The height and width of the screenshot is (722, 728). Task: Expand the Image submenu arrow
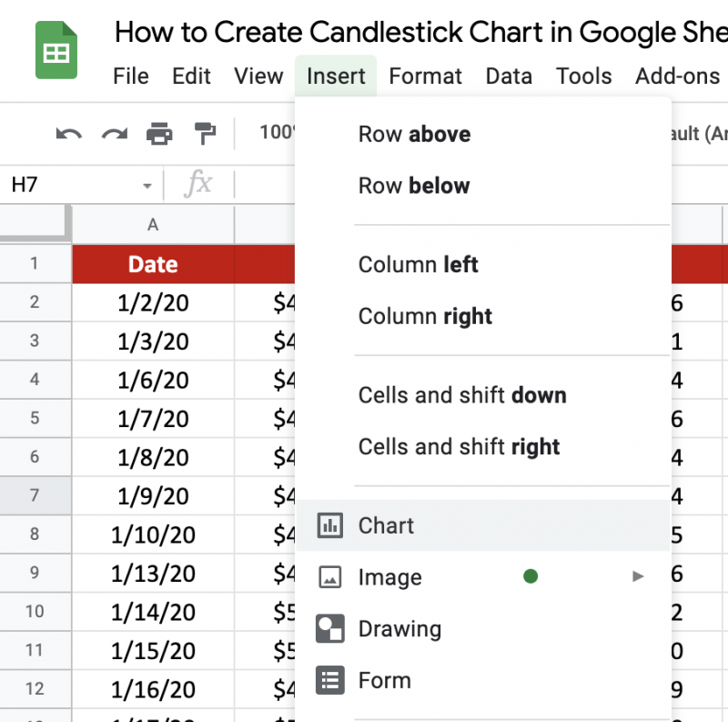point(638,576)
